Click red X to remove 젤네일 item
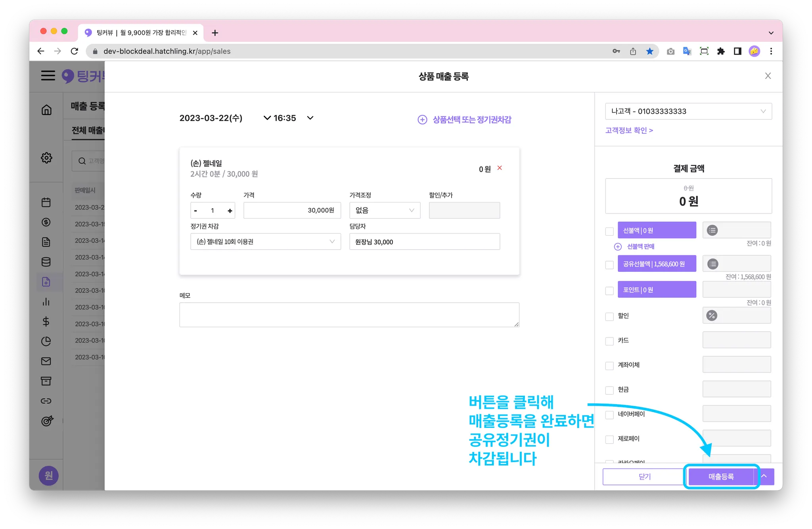812x529 pixels. pos(500,168)
